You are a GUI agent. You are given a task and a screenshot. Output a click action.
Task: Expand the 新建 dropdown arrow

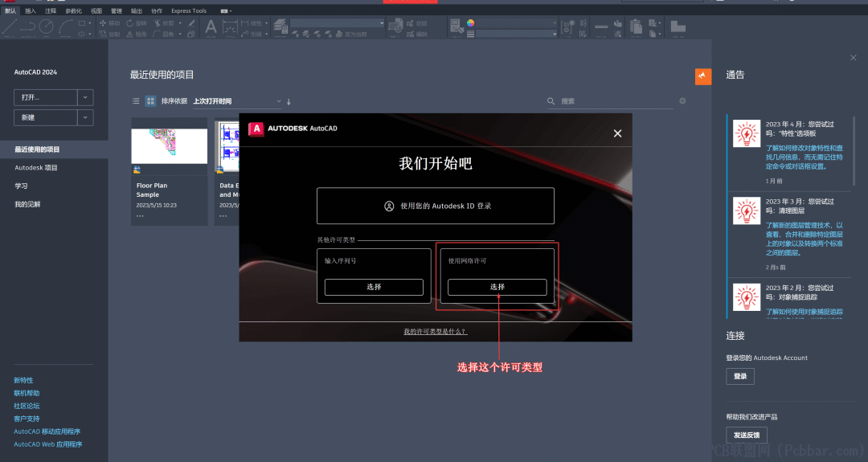click(x=85, y=117)
